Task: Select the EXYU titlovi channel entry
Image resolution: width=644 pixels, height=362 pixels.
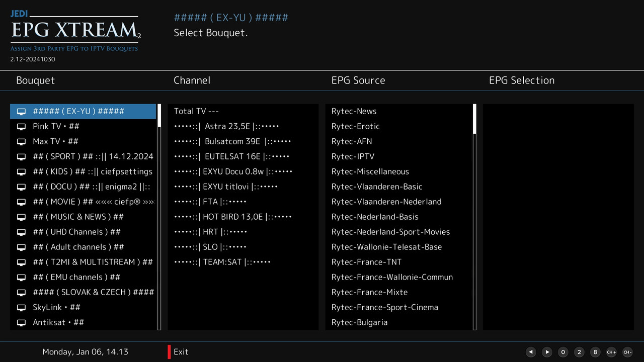Action: point(243,187)
